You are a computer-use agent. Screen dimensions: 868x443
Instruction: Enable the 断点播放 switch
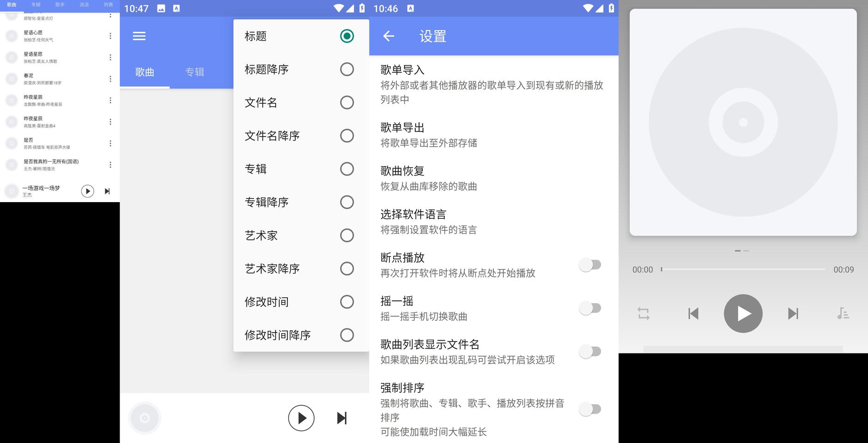[x=590, y=265]
